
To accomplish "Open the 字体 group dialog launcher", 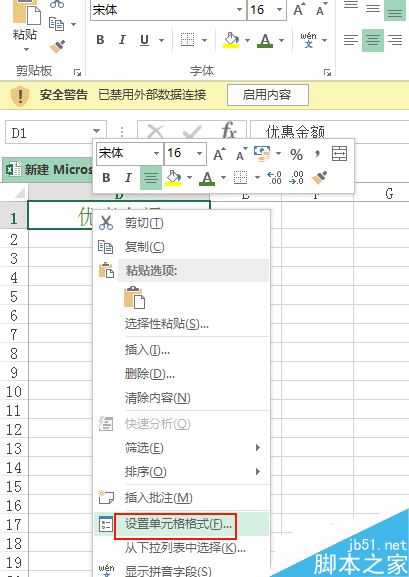I will pos(327,72).
